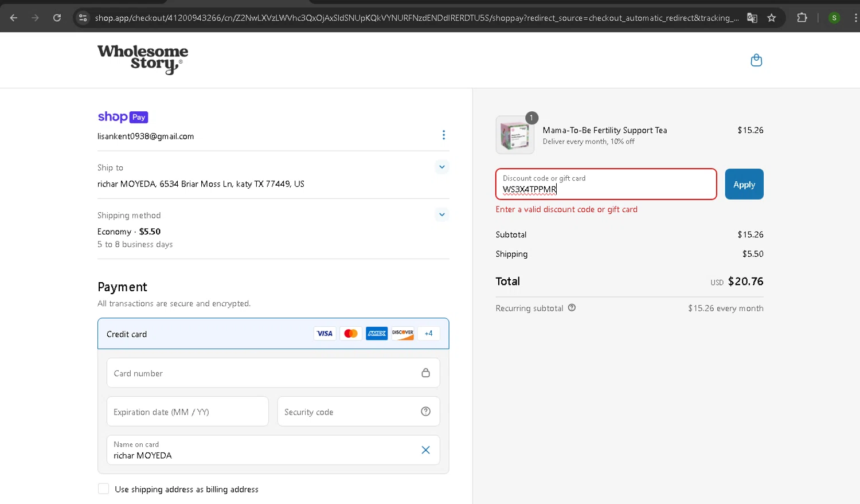The height and width of the screenshot is (504, 860).
Task: Click the invalid discount code error message
Action: [x=566, y=209]
